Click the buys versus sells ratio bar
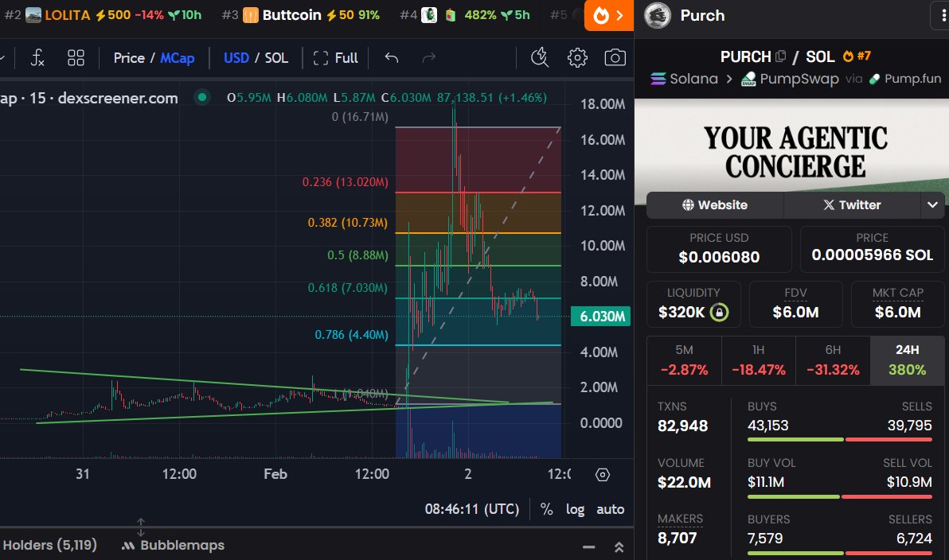Screen dimensions: 949x560 (839, 440)
